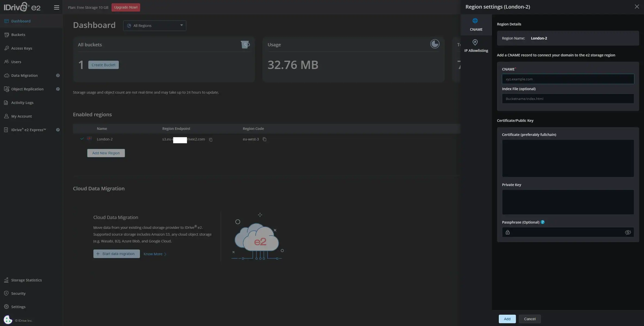644x326 pixels.
Task: Open Settings in the sidebar
Action: pyautogui.click(x=31, y=307)
